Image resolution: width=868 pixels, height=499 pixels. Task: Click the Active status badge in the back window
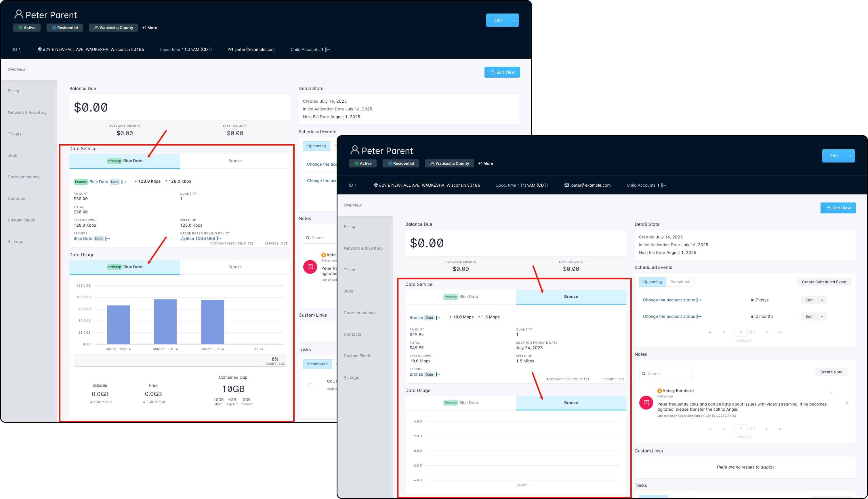pos(27,28)
